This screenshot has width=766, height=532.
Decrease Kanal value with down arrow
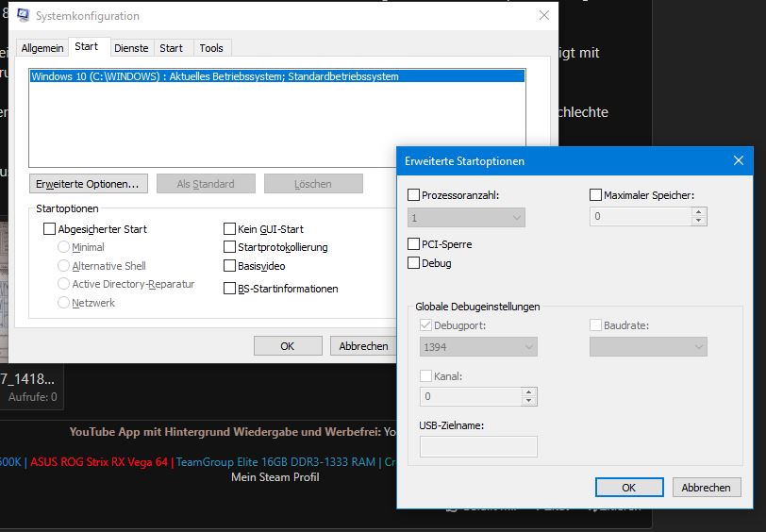[x=529, y=401]
